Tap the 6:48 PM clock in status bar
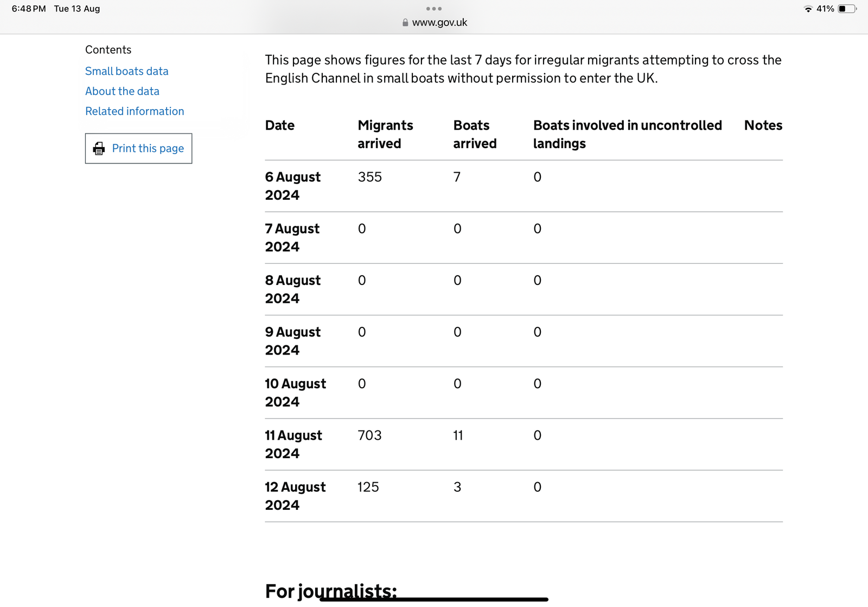Screen dimensions: 868x607 [29, 9]
